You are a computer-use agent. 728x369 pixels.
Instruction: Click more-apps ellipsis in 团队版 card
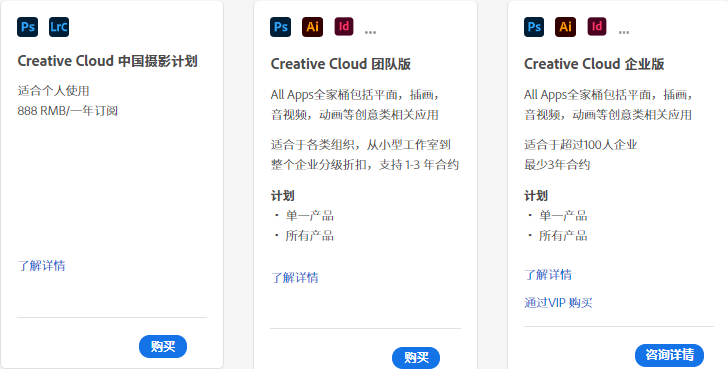(x=370, y=32)
